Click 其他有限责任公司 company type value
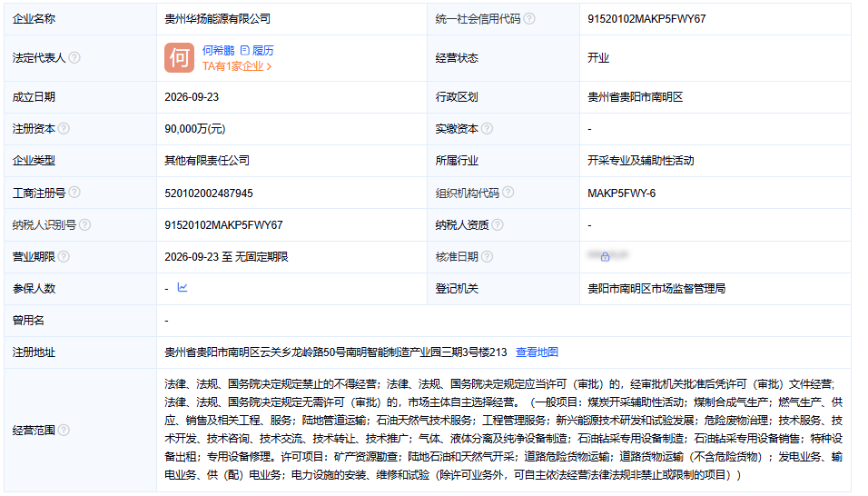This screenshot has width=868, height=496. point(207,161)
